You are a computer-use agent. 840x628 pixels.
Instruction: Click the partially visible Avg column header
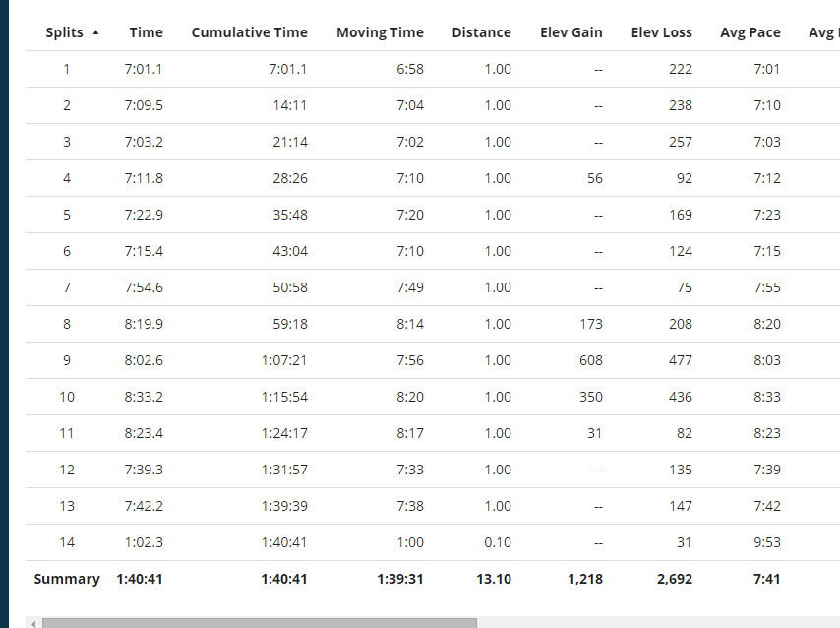coord(824,32)
